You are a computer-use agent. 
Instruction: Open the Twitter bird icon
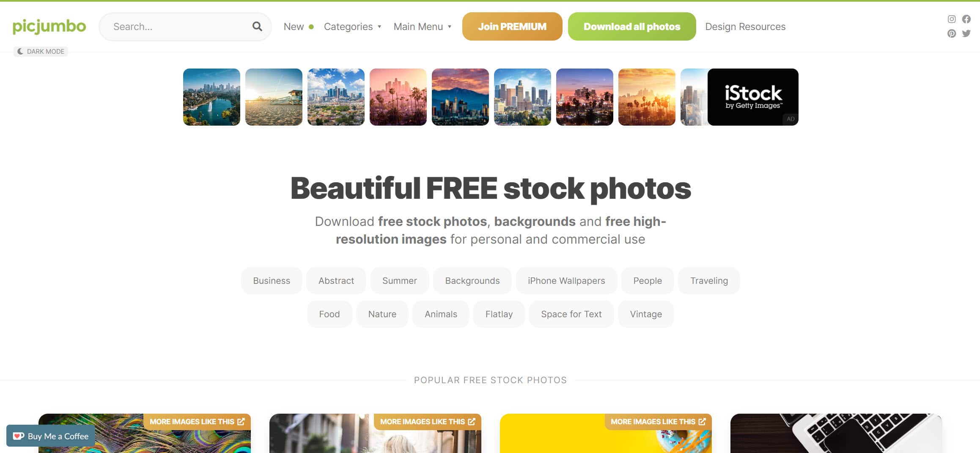966,33
